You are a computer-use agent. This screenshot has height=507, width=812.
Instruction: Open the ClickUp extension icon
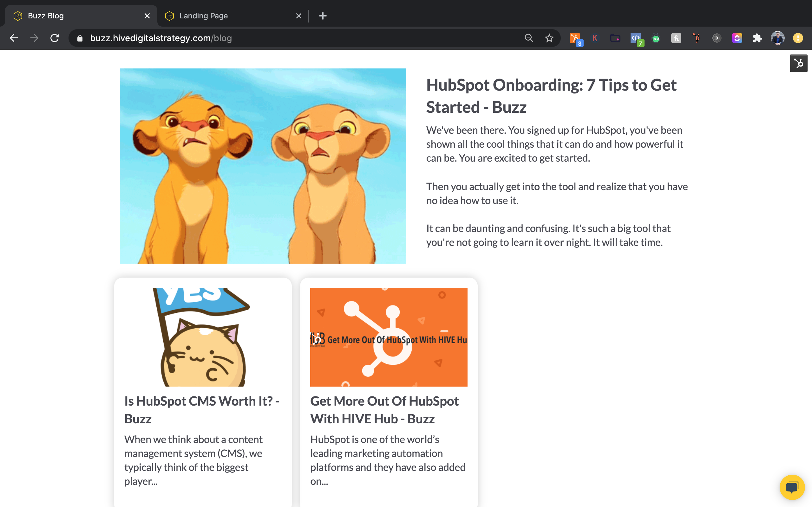click(737, 38)
